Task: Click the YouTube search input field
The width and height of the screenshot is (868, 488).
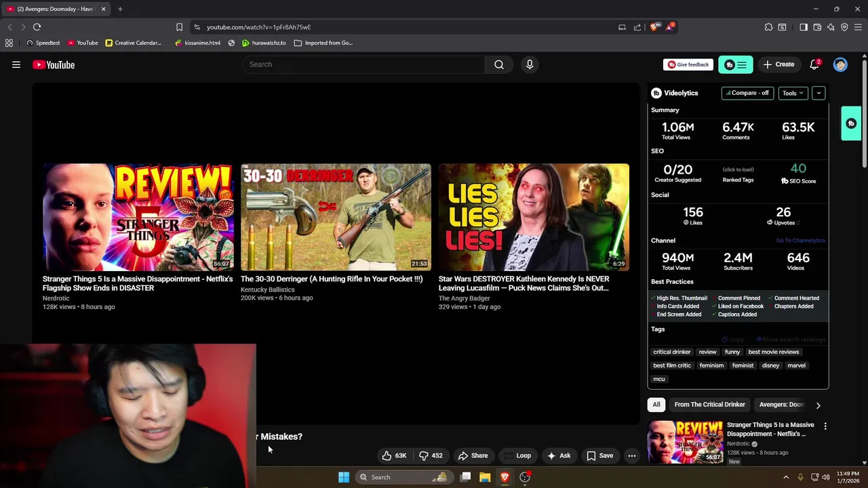Action: pos(363,64)
